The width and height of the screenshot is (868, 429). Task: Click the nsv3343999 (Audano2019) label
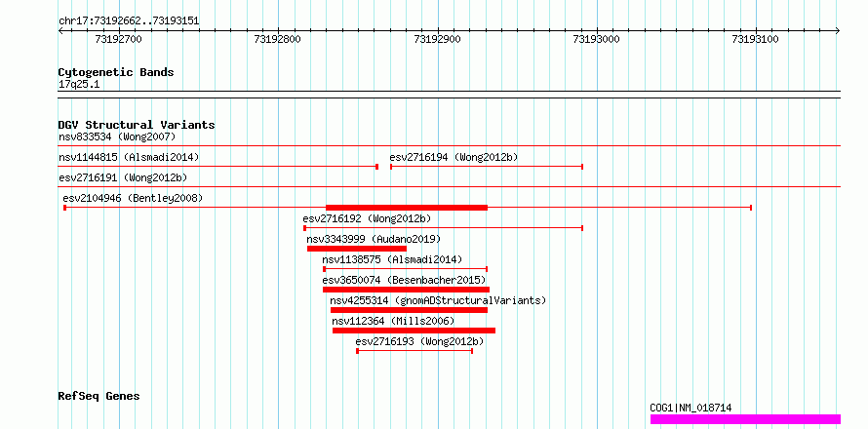374,239
